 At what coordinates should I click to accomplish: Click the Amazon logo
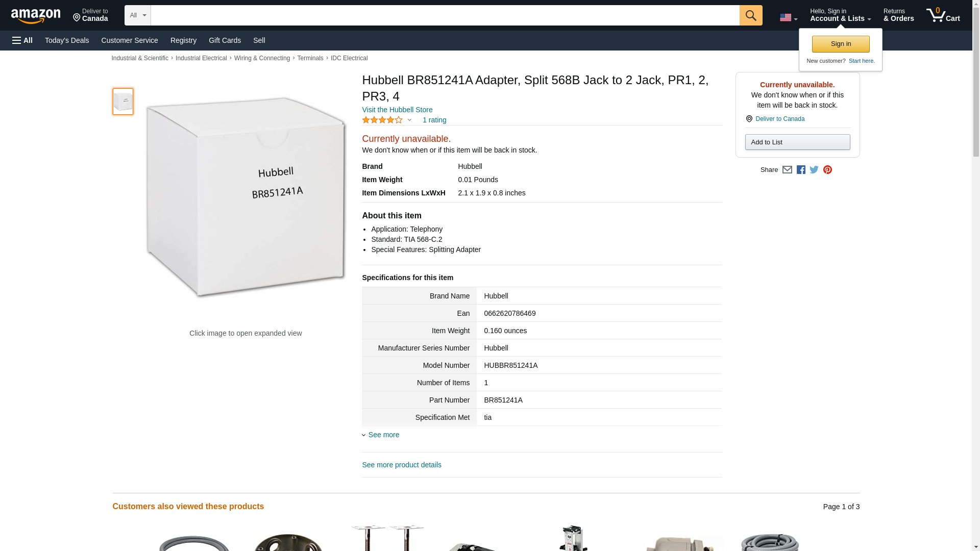[36, 16]
